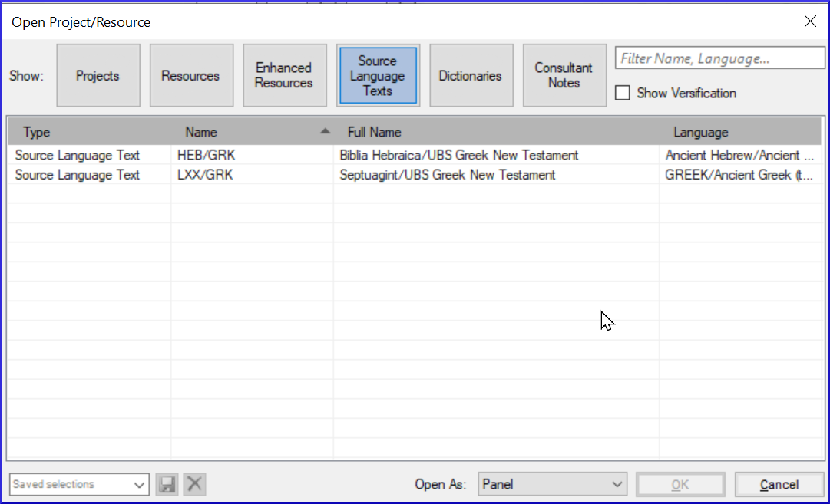Screen dimensions: 830x504
Task: Show Enhanced Resources
Action: coord(284,76)
